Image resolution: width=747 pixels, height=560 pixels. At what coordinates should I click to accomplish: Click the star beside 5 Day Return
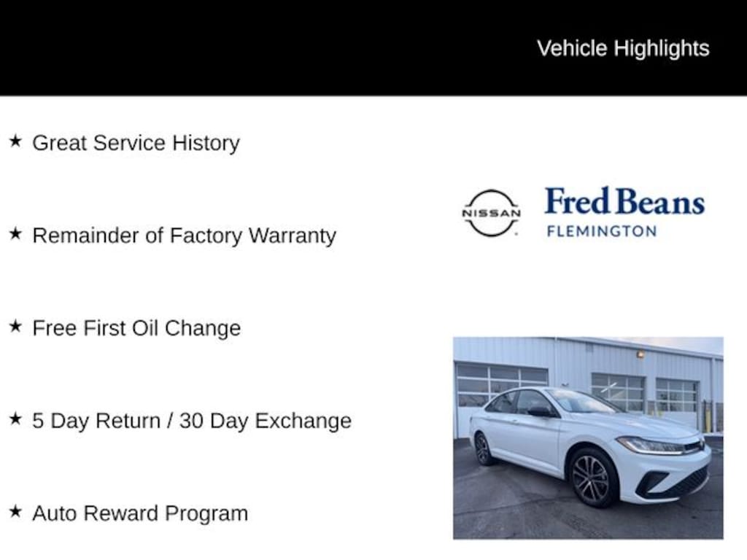tap(15, 419)
